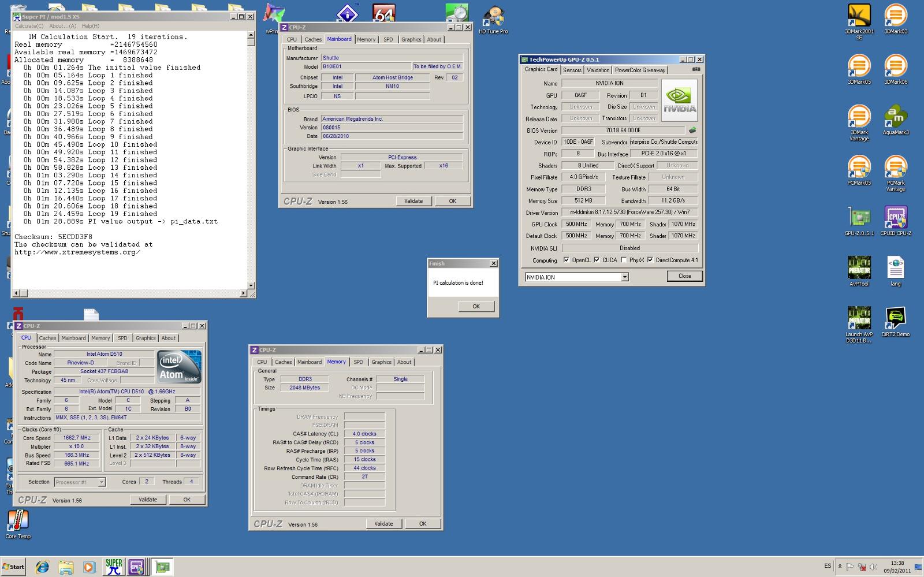Open the AquaMark3 desktop icon
Viewport: 924px width, 577px height.
point(895,120)
